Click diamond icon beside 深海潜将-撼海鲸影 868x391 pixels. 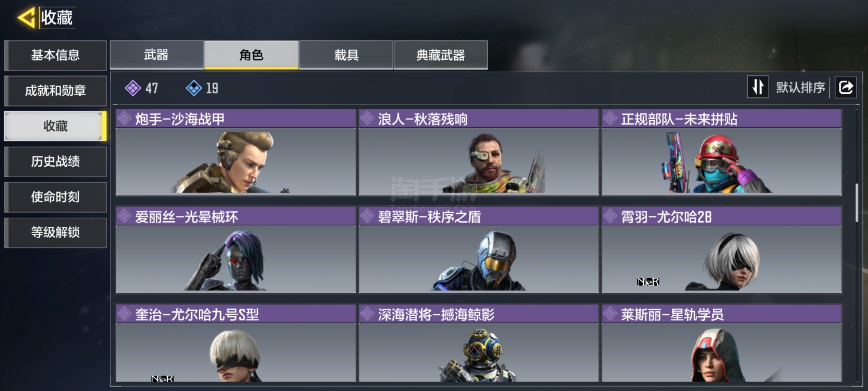(x=368, y=314)
